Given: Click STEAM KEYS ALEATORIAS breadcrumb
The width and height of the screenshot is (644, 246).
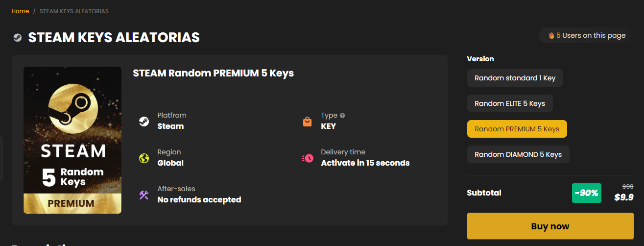Looking at the screenshot, I should [73, 11].
